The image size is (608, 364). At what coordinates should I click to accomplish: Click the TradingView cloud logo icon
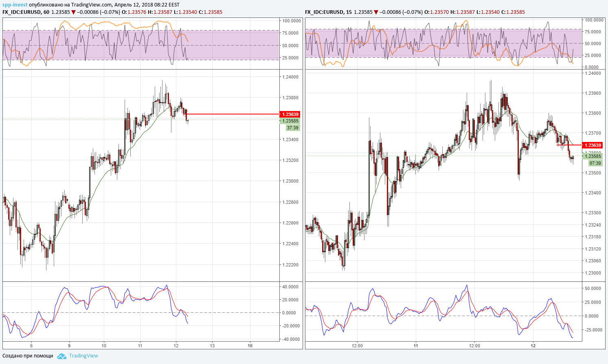61,356
